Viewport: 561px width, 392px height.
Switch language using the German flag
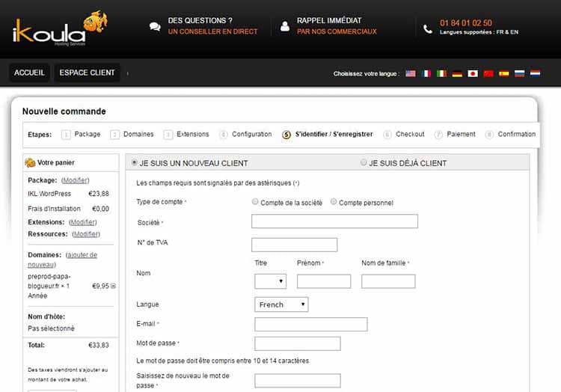(x=457, y=73)
